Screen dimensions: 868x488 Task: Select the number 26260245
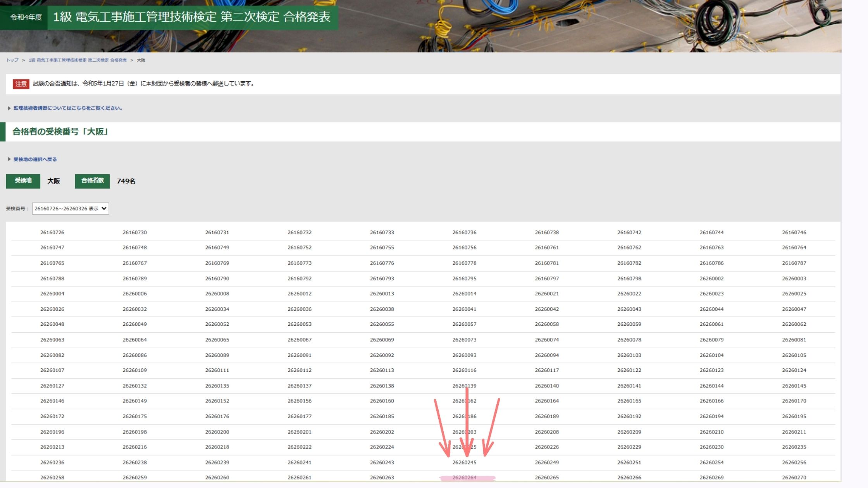465,462
